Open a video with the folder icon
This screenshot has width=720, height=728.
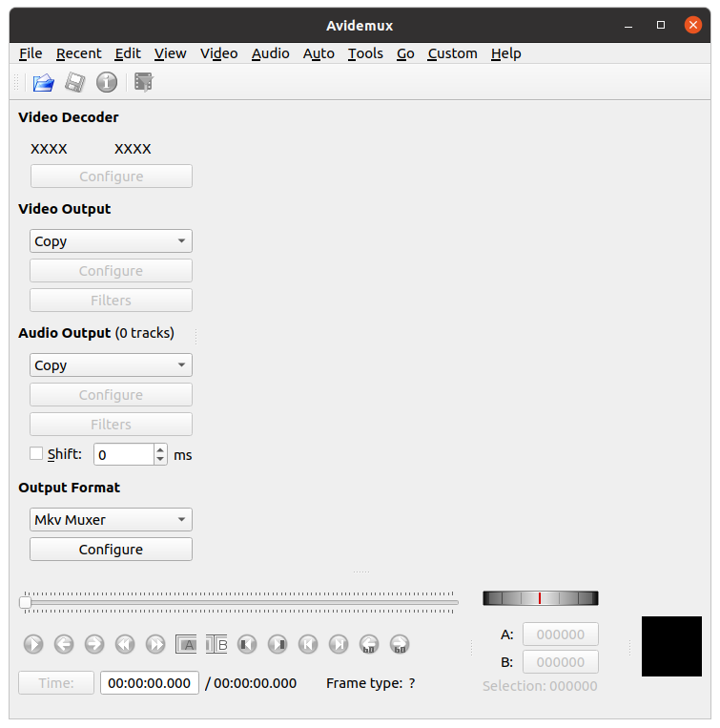pos(43,83)
